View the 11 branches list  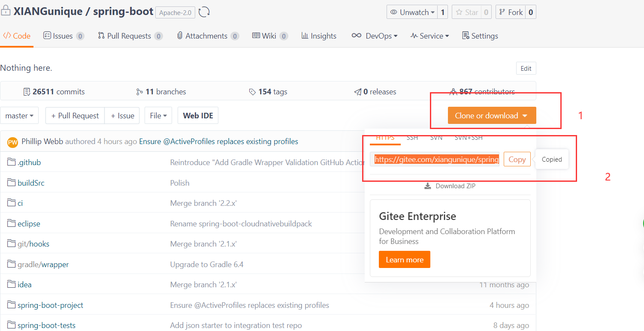[161, 92]
